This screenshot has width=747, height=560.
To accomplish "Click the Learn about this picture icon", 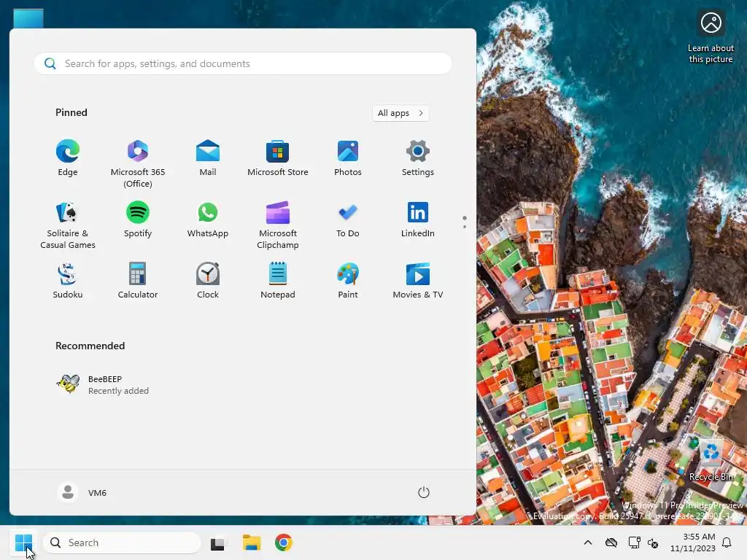I will coord(711,37).
